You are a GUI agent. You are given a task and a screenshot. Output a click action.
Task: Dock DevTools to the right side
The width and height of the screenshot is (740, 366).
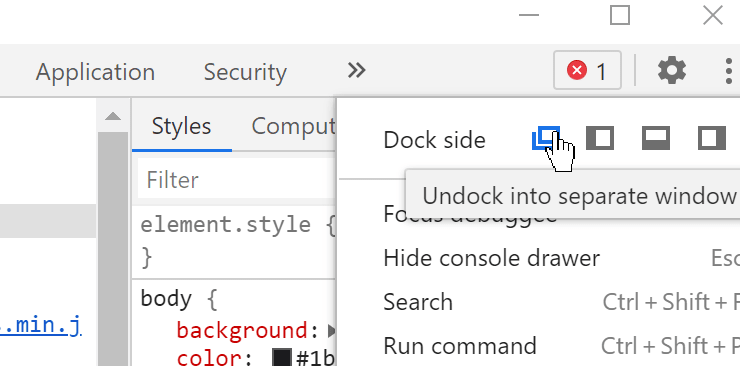[711, 138]
